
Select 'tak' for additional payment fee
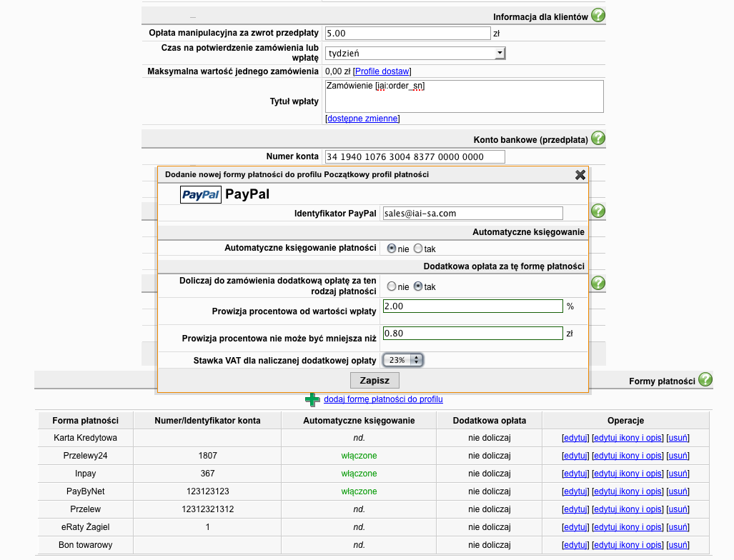point(418,286)
